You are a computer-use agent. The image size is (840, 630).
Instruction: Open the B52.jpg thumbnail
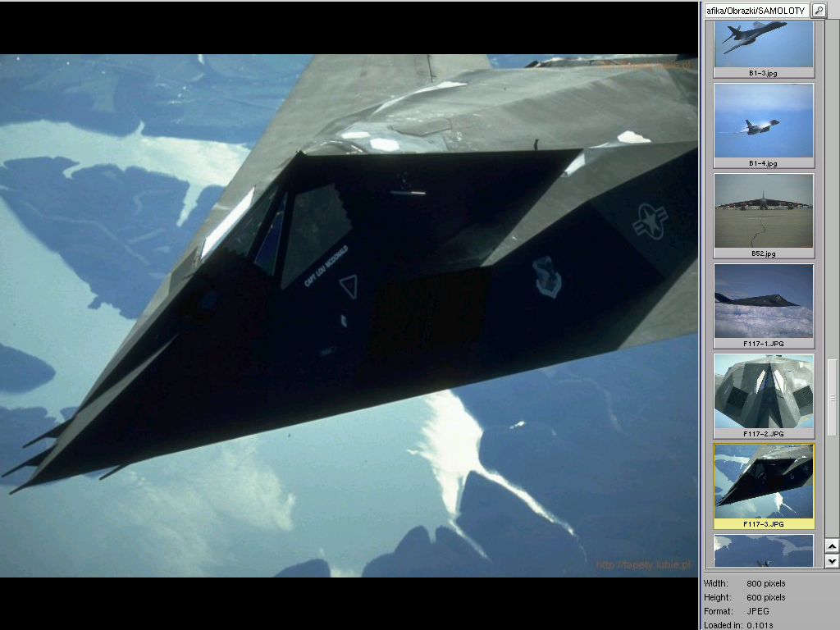[764, 216]
